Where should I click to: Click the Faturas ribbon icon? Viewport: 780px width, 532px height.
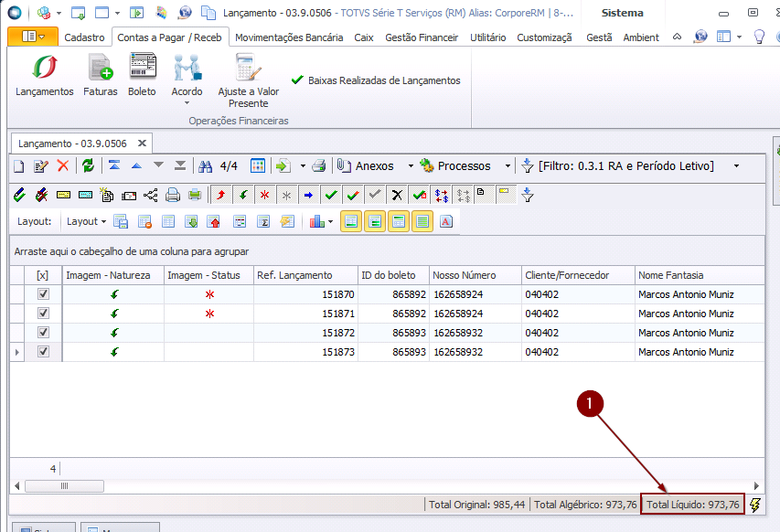pyautogui.click(x=100, y=75)
